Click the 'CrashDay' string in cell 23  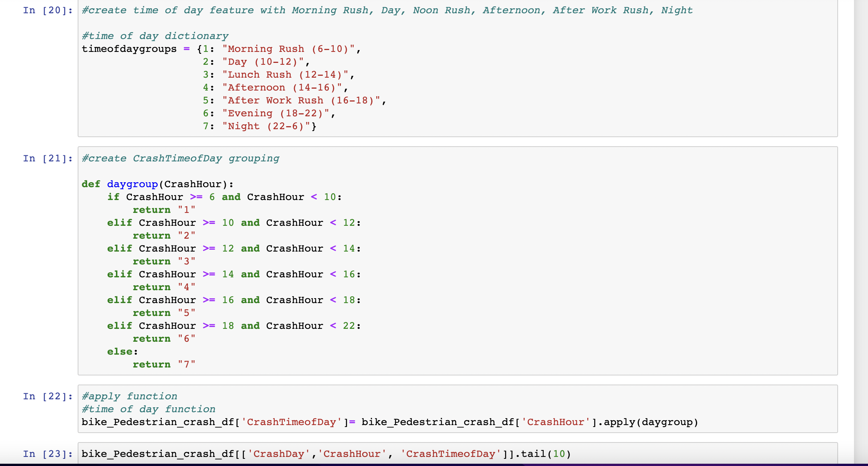279,454
